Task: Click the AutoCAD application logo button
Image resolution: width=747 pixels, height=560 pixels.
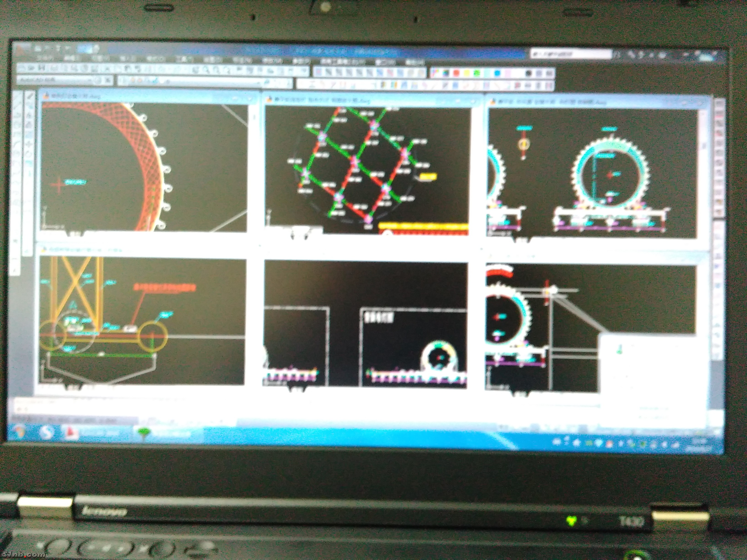Action: [21, 50]
